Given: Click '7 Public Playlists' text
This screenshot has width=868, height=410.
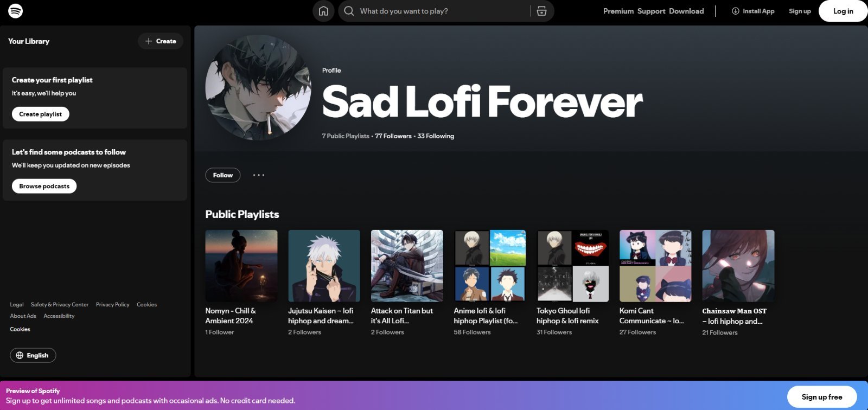Looking at the screenshot, I should tap(346, 136).
